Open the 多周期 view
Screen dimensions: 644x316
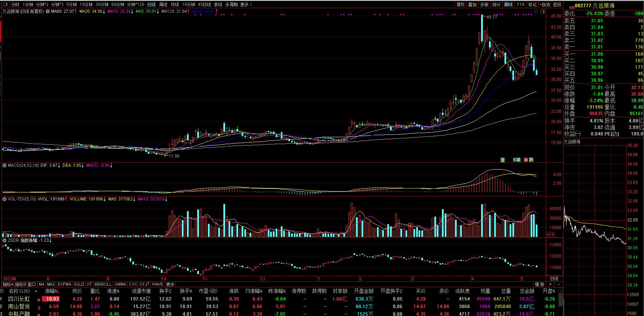point(231,4)
